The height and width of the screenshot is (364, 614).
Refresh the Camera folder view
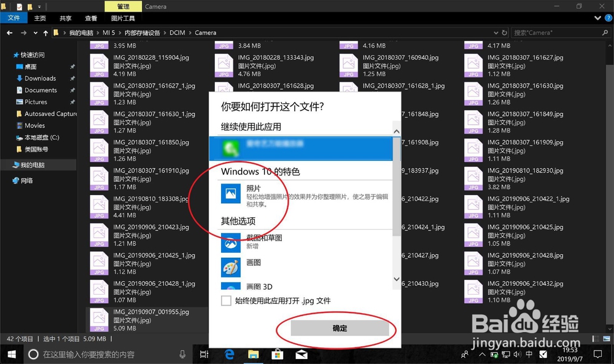505,33
